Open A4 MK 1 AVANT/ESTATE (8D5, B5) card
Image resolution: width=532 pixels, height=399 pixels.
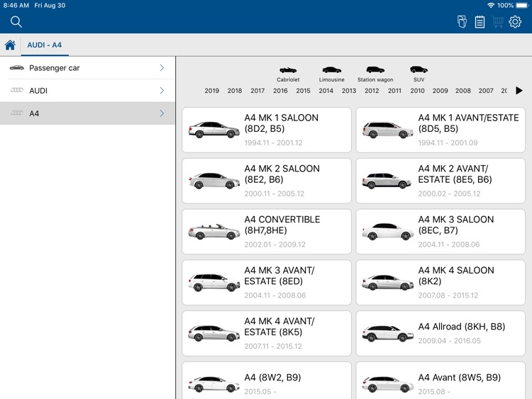tap(440, 130)
